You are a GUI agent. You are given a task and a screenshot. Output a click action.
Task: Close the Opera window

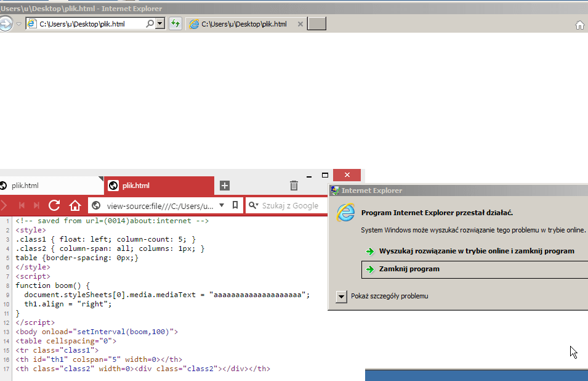click(347, 175)
